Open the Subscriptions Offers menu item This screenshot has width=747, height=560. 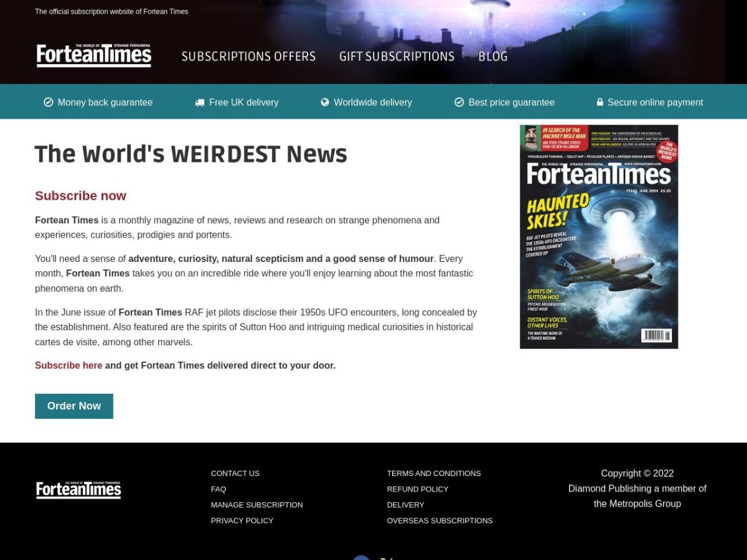[248, 56]
